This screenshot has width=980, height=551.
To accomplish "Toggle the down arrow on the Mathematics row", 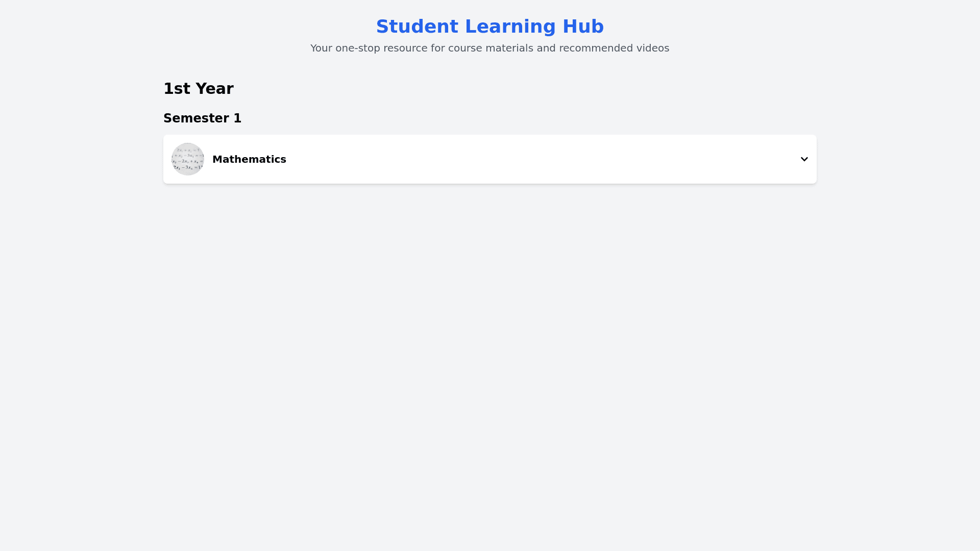I will coord(804,159).
